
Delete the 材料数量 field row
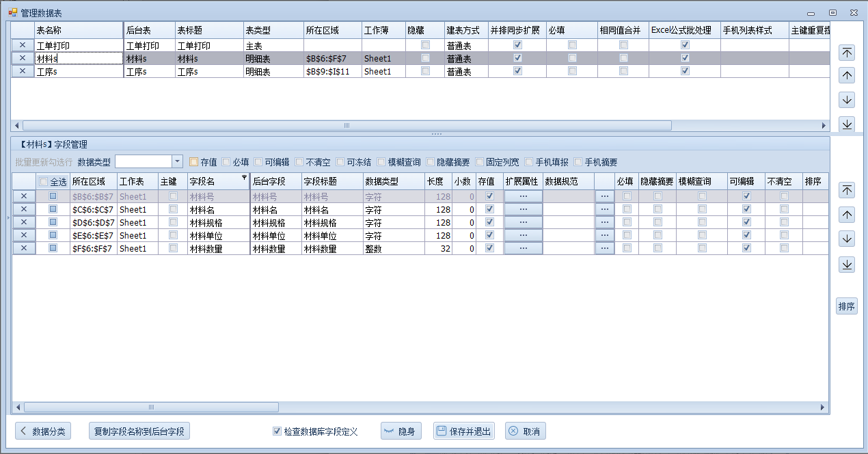click(x=23, y=248)
